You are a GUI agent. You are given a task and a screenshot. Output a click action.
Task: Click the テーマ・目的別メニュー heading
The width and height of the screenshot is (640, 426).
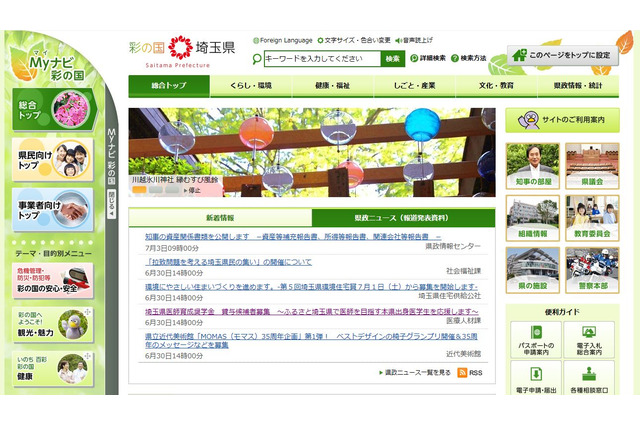[x=53, y=254]
